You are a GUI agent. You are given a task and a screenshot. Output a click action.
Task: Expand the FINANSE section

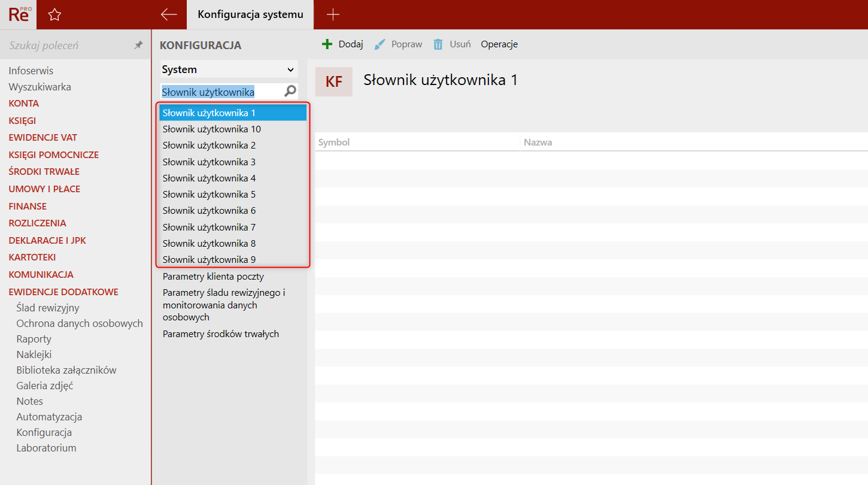click(x=28, y=207)
